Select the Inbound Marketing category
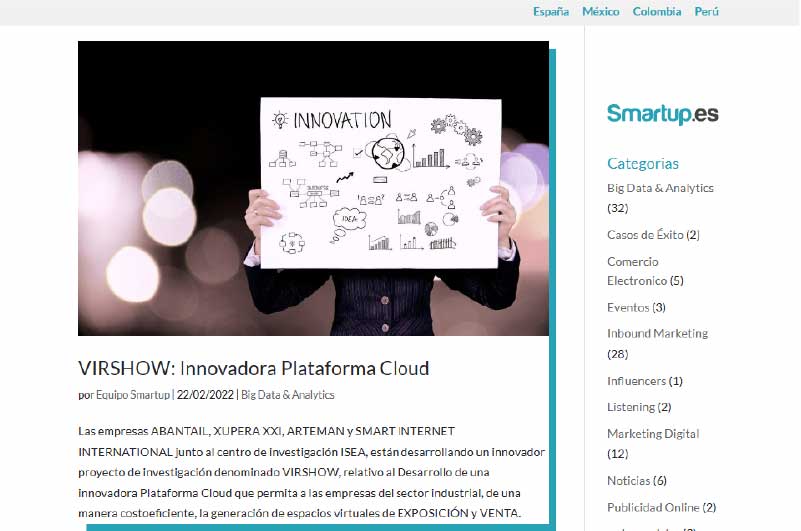 tap(657, 333)
